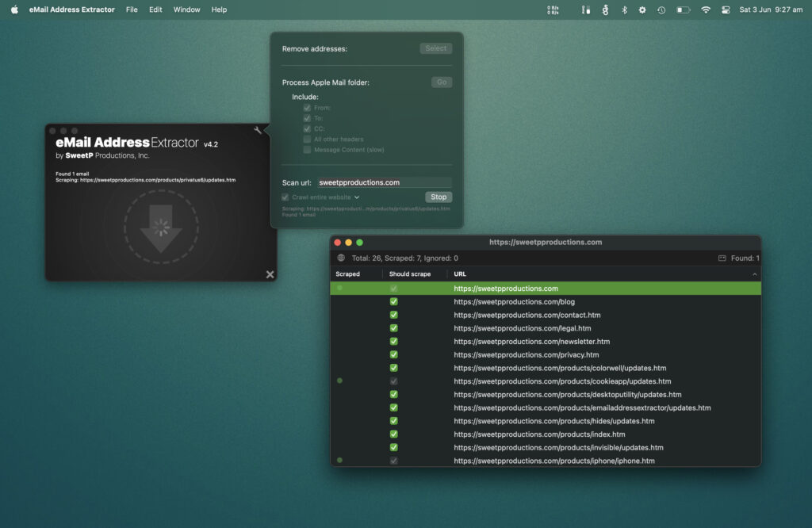Click the wrench settings icon in Extractor window
The height and width of the screenshot is (528, 812).
click(258, 130)
